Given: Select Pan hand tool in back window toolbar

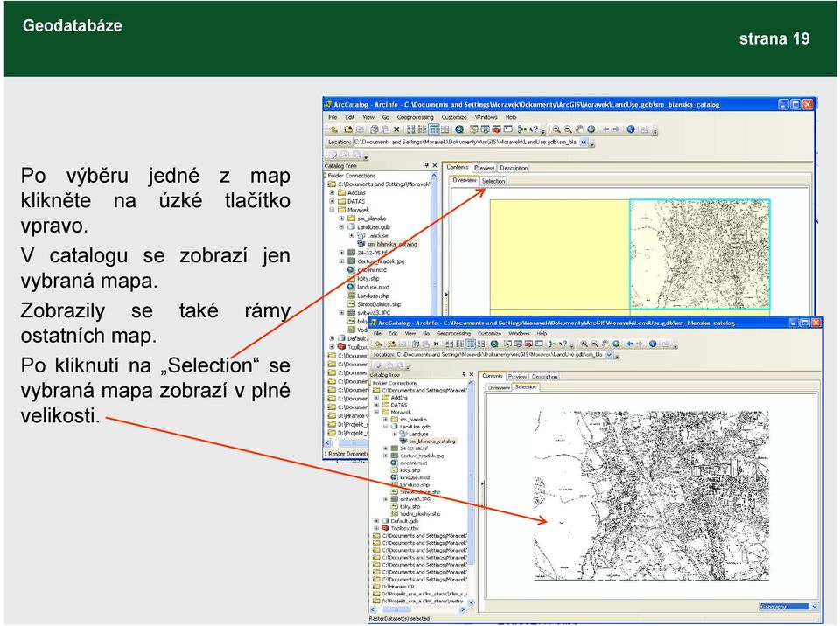Looking at the screenshot, I should point(579,129).
